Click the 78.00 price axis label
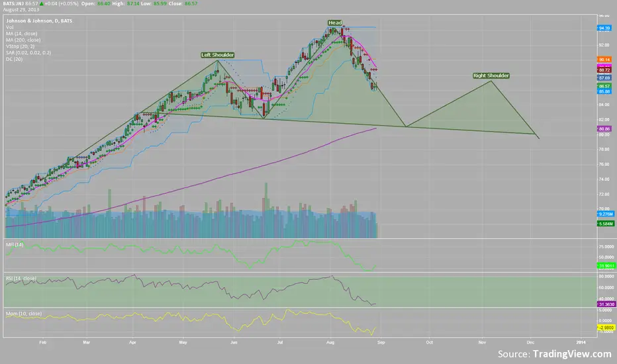 [x=604, y=150]
